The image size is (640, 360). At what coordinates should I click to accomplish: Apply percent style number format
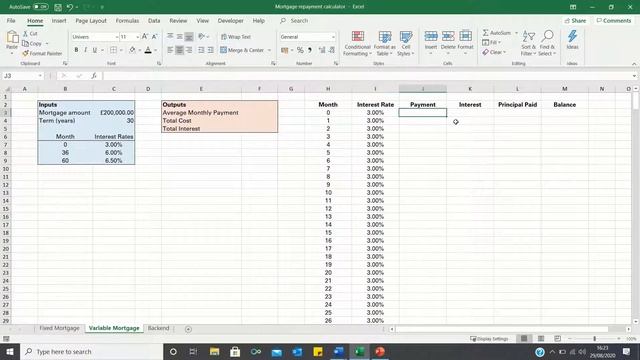(x=300, y=50)
